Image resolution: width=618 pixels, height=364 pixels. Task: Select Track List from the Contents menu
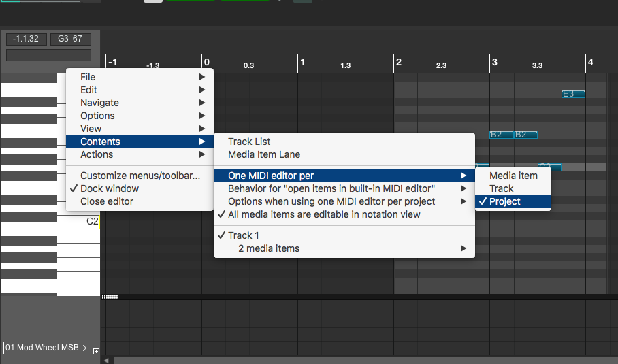pyautogui.click(x=249, y=142)
